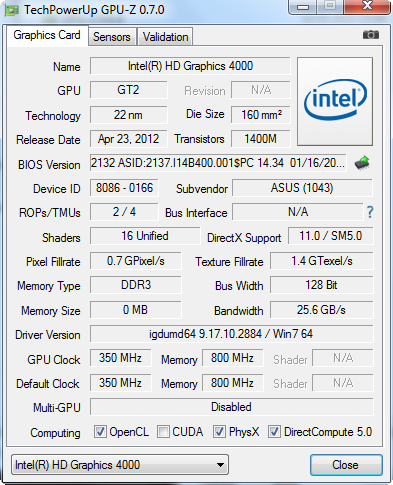Click the Name field showing HD Graphics
The width and height of the screenshot is (393, 485).
pyautogui.click(x=190, y=66)
